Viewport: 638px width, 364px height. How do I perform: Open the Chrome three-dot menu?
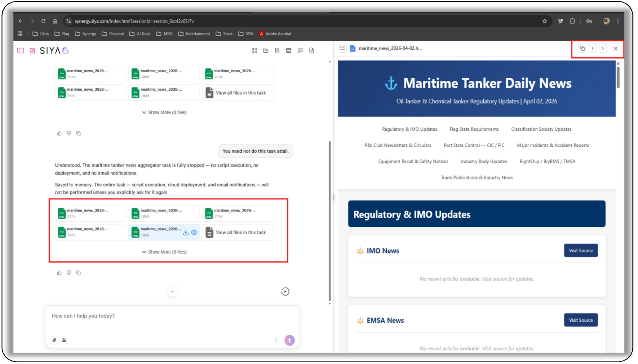(618, 21)
